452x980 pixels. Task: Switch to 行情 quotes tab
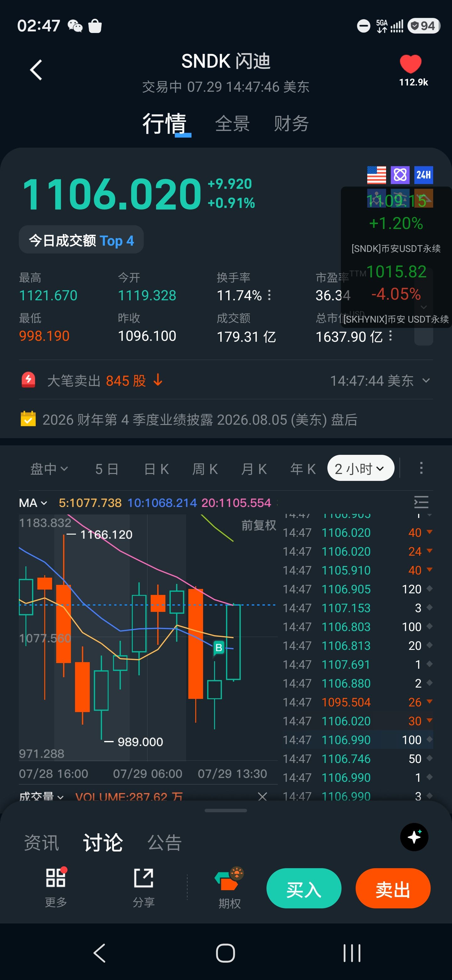point(164,124)
